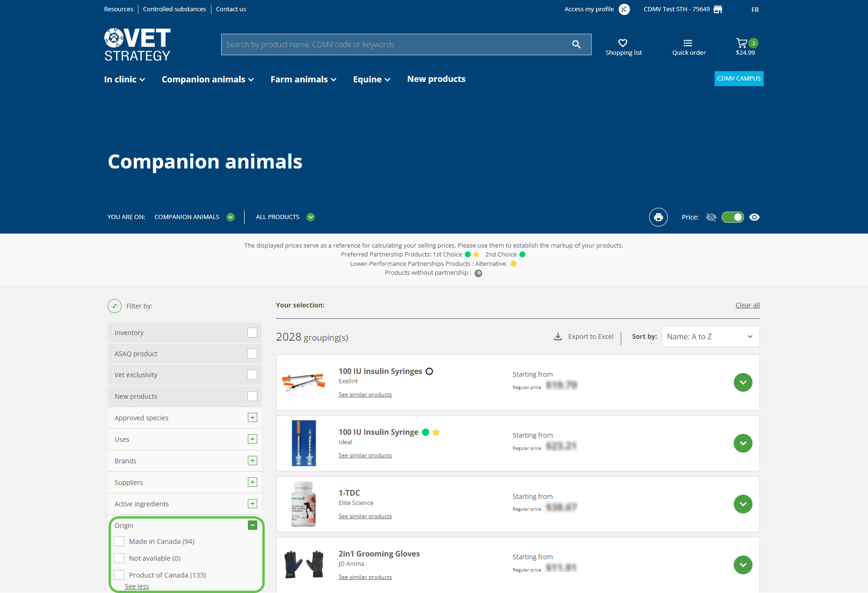Click Access my profile link
The height and width of the screenshot is (593, 868).
point(589,9)
